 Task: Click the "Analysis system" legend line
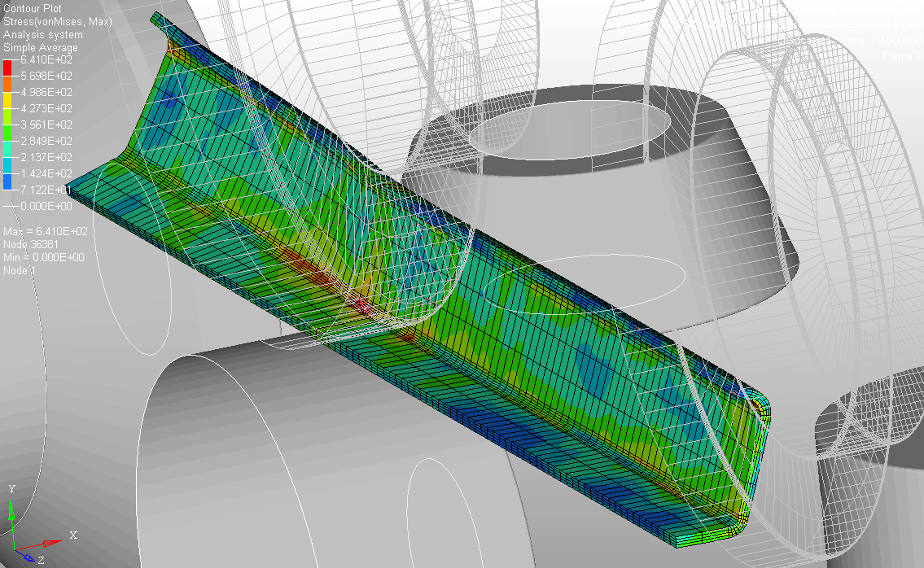click(x=43, y=35)
